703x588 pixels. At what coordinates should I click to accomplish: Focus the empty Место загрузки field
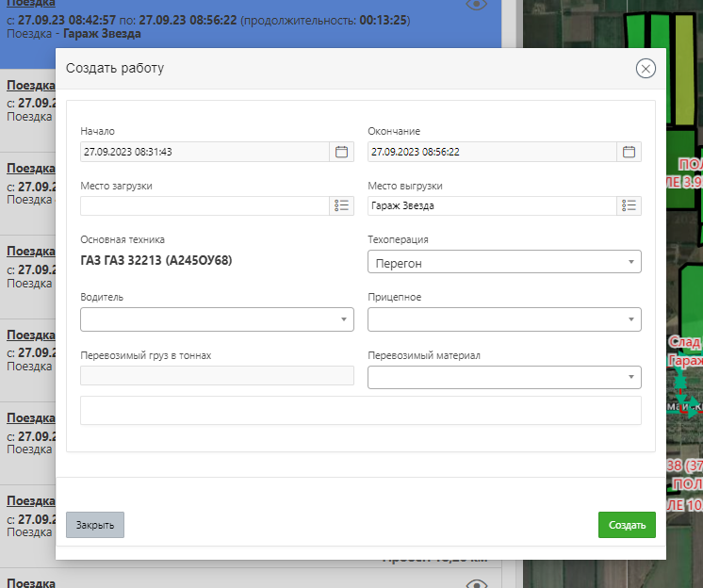(x=204, y=205)
